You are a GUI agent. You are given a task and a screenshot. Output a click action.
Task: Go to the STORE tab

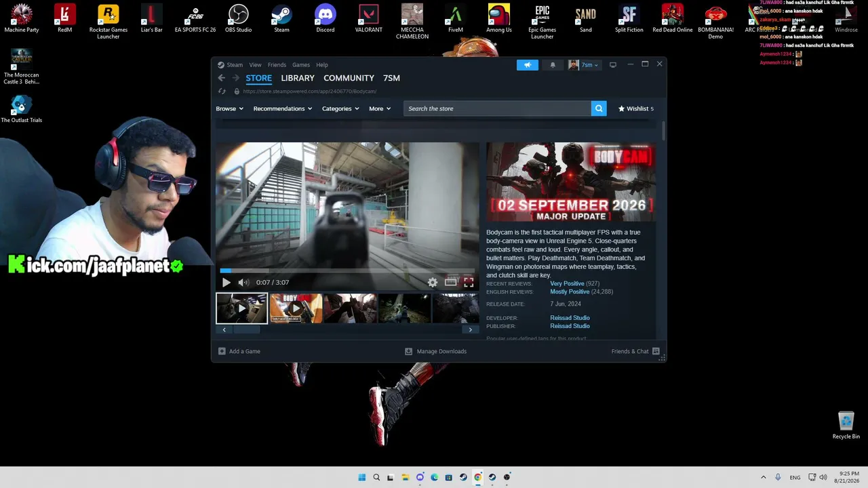pyautogui.click(x=258, y=78)
